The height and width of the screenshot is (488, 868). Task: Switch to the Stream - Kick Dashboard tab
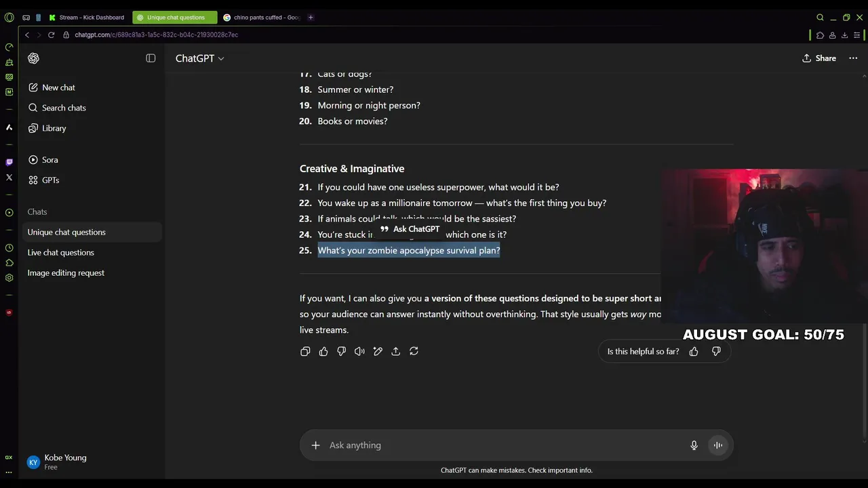pyautogui.click(x=86, y=18)
